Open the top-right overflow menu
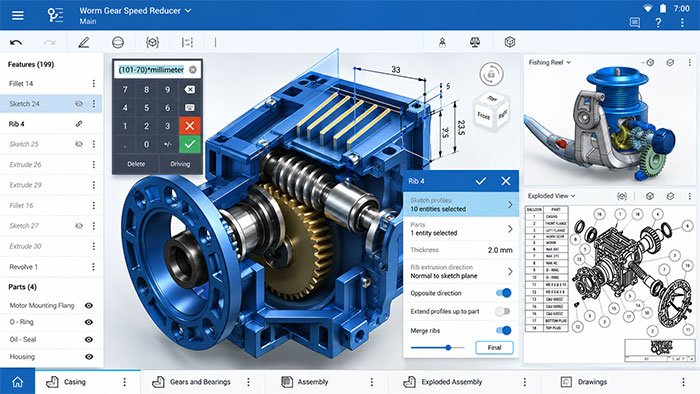This screenshot has width=700, height=394. [682, 22]
